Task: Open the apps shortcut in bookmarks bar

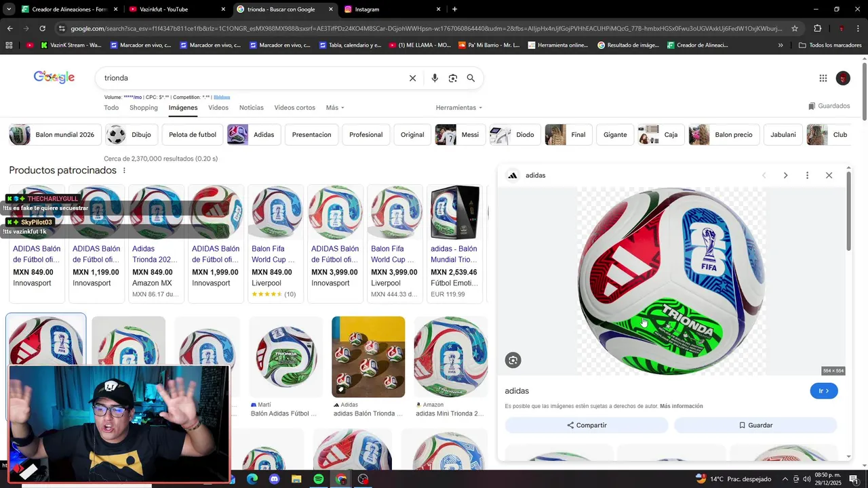Action: point(9,45)
